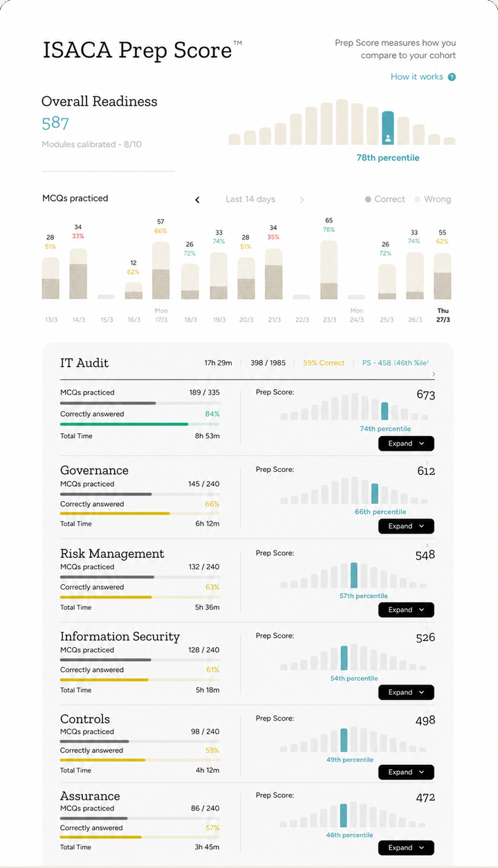
Task: Click the Assurance heading
Action: 90,796
